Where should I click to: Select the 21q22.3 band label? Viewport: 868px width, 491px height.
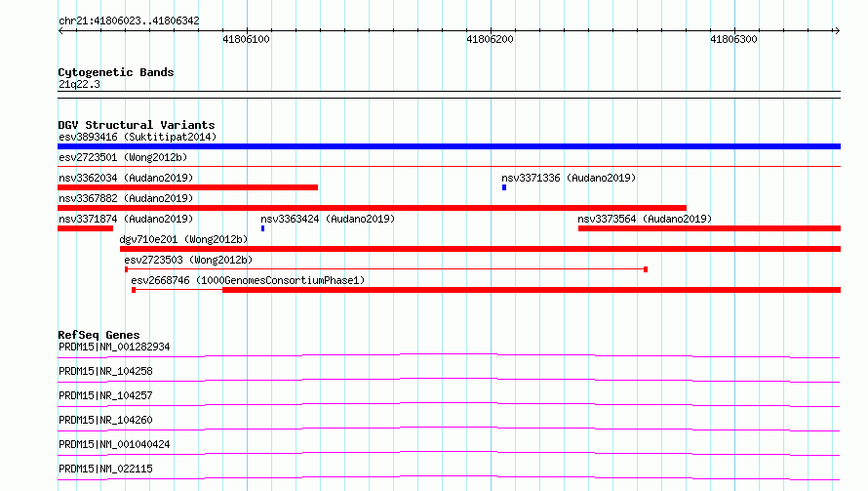pyautogui.click(x=79, y=84)
